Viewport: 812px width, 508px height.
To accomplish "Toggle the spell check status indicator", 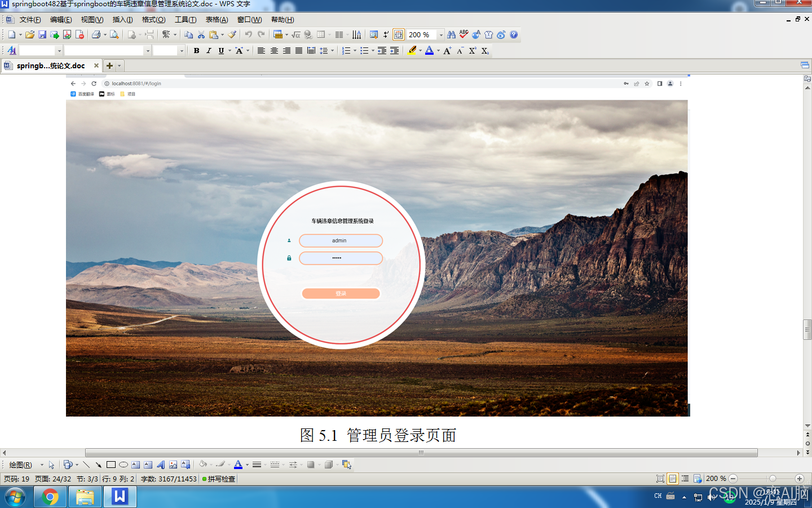I will (219, 479).
